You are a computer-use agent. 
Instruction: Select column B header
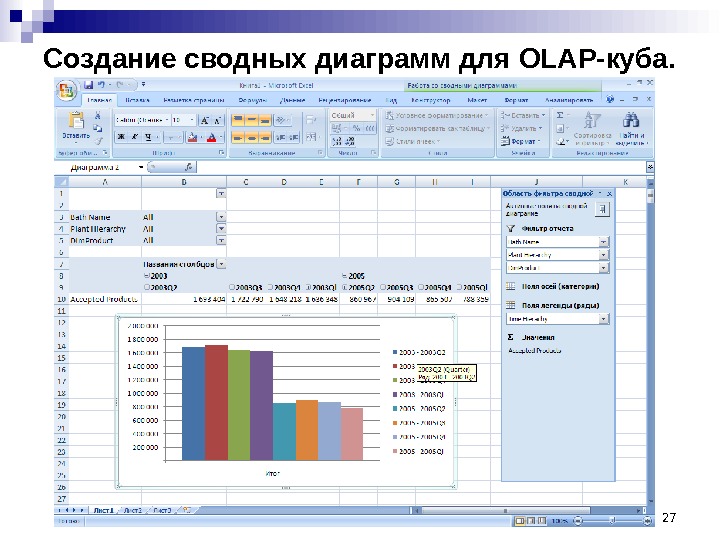pyautogui.click(x=184, y=182)
